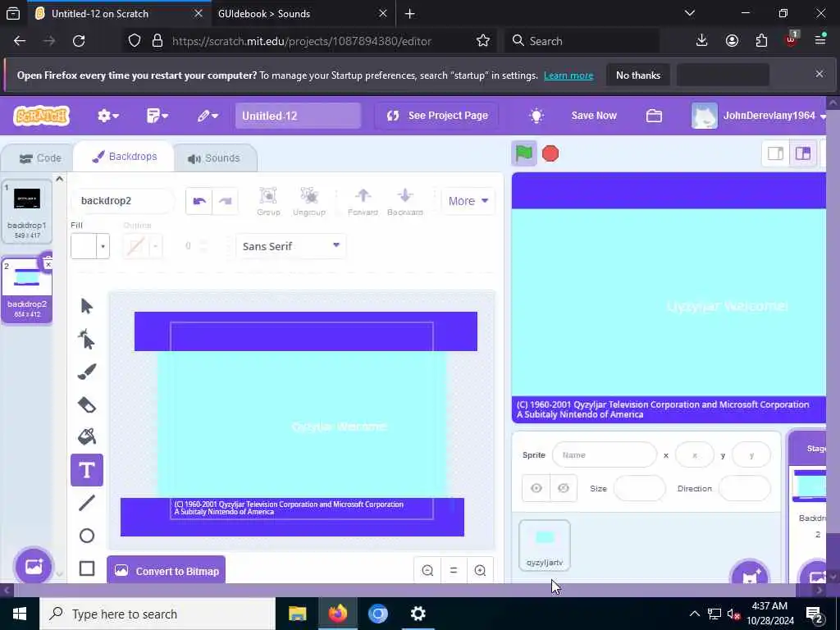Image resolution: width=840 pixels, height=630 pixels.
Task: Select the Text tool
Action: pyautogui.click(x=87, y=470)
